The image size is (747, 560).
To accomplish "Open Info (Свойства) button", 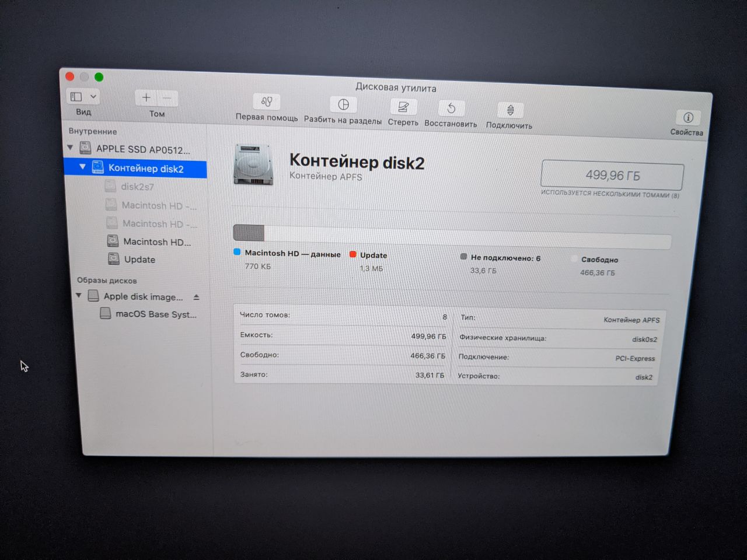I will [688, 117].
